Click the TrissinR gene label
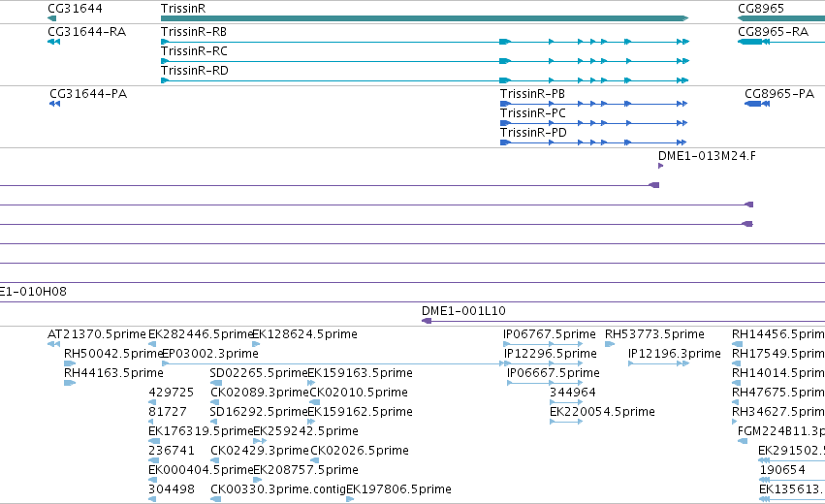This screenshot has width=825, height=504. pyautogui.click(x=183, y=9)
